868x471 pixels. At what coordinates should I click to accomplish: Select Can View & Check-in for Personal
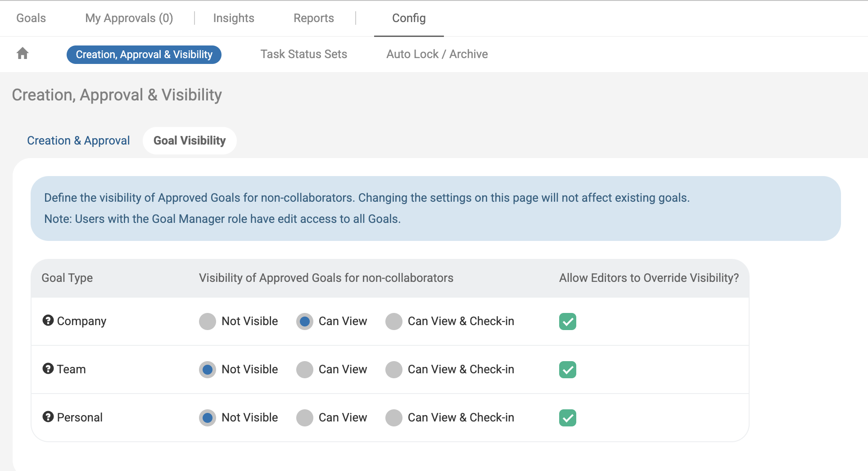point(394,418)
